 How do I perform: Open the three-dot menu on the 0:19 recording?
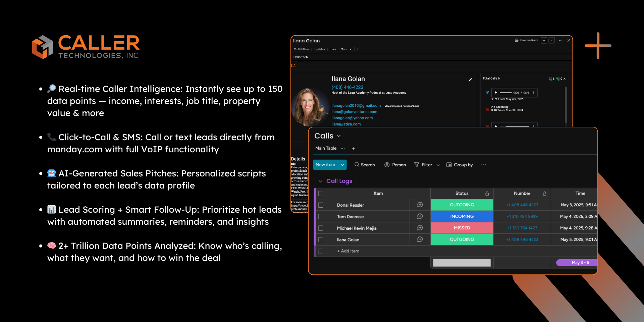point(533,93)
